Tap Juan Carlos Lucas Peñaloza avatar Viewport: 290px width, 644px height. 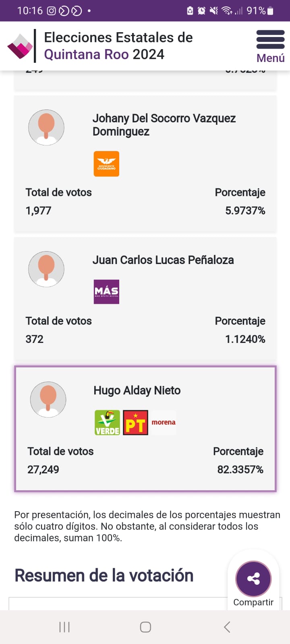click(46, 269)
